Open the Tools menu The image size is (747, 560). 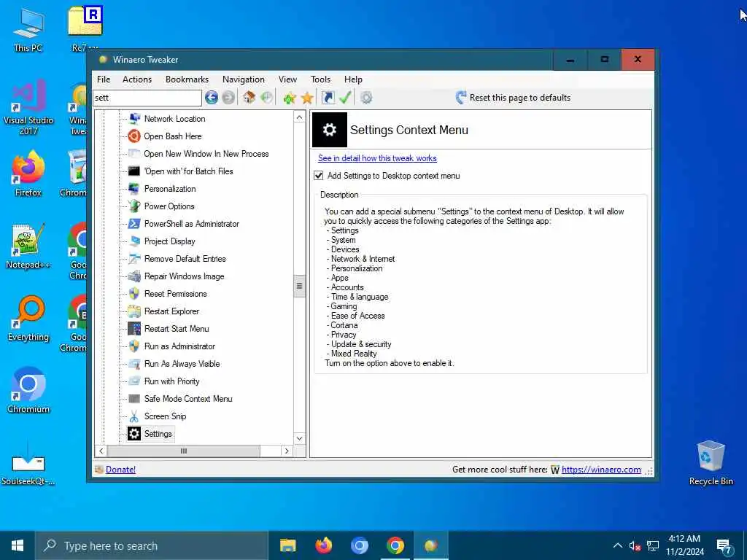coord(321,79)
